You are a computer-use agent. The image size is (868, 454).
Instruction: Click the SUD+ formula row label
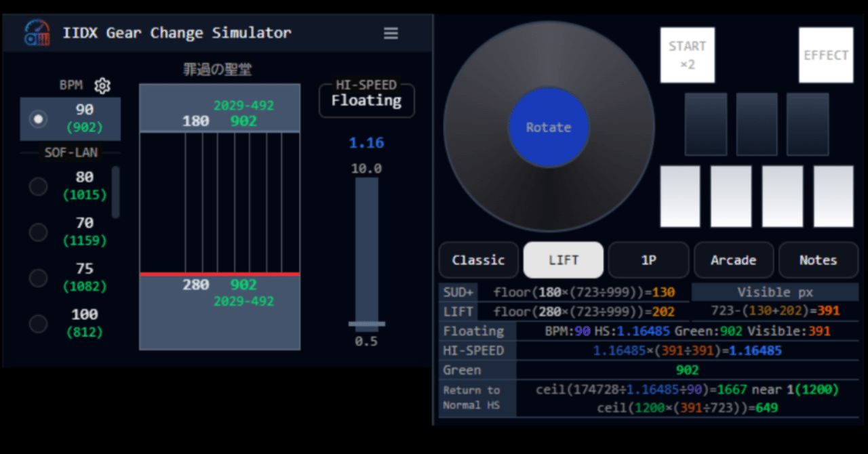coord(458,293)
